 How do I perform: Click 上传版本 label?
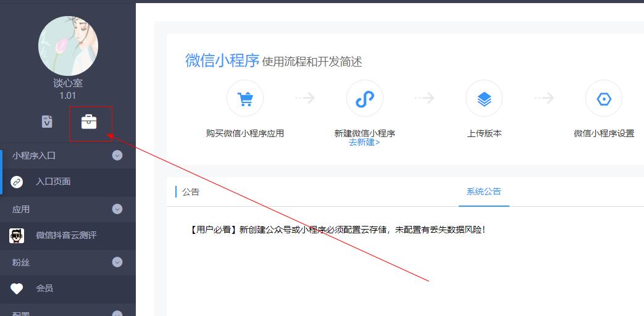484,133
